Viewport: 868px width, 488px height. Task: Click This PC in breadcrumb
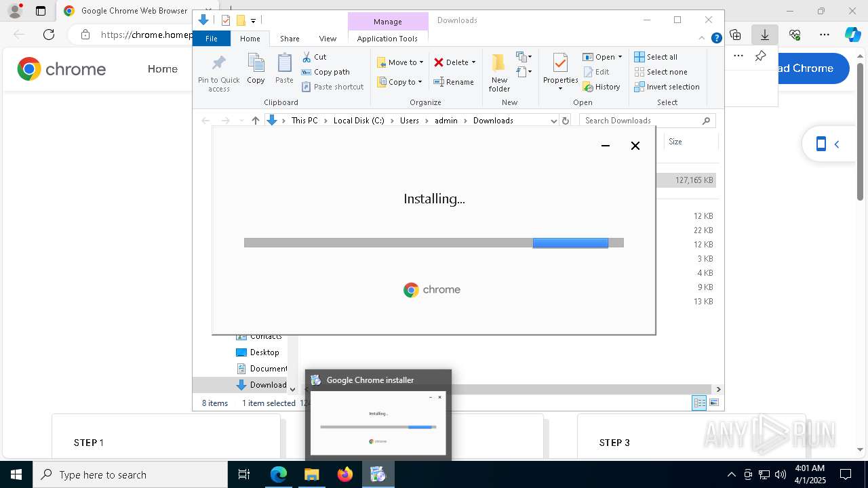click(304, 121)
